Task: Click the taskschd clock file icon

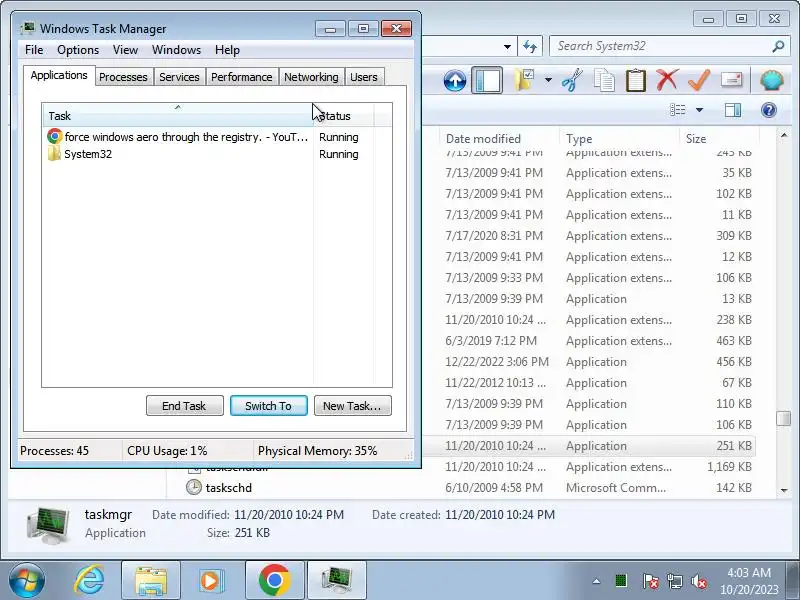Action: pyautogui.click(x=193, y=487)
